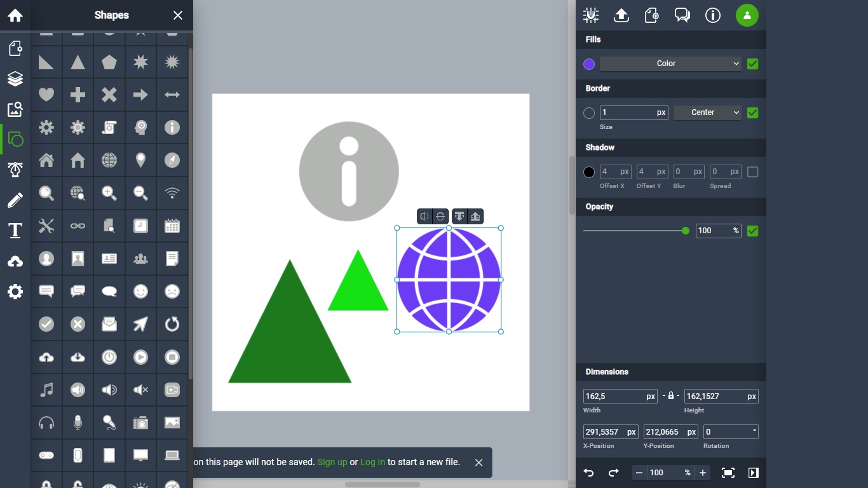Pick the purple fill color swatch
This screenshot has width=868, height=488.
click(589, 64)
